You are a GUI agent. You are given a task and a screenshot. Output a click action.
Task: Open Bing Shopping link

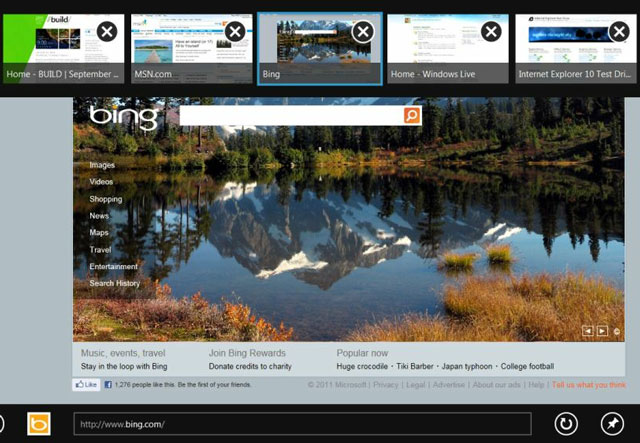point(106,199)
